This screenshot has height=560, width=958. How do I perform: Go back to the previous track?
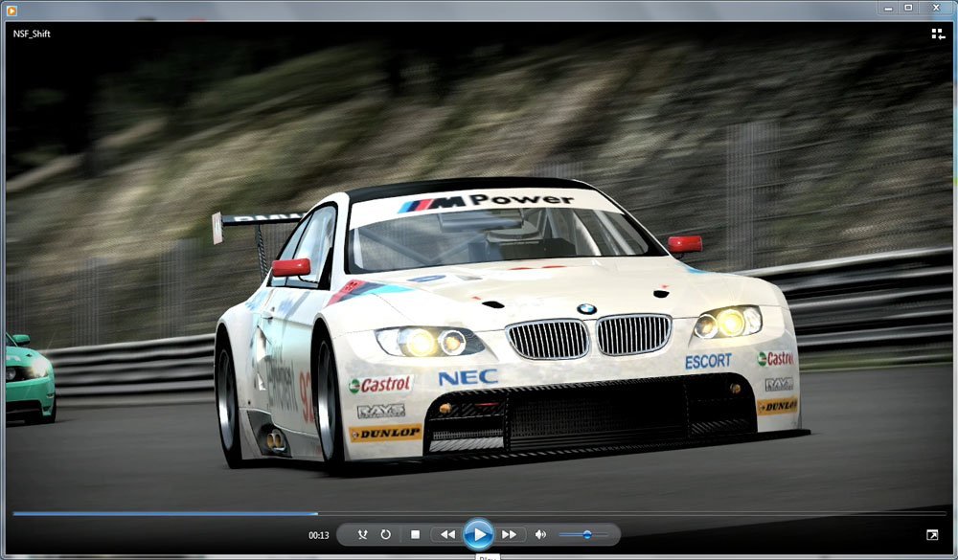coord(447,534)
